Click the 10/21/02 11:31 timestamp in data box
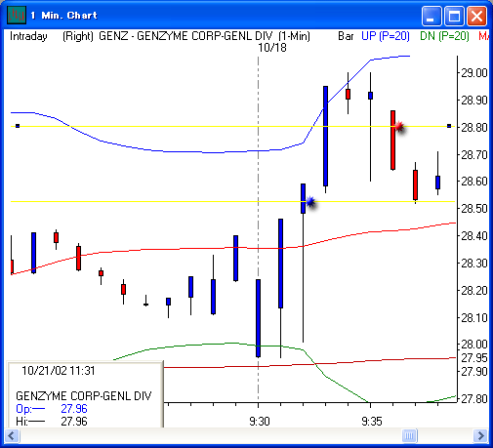Screen dimensions: 493x448 [x=59, y=371]
